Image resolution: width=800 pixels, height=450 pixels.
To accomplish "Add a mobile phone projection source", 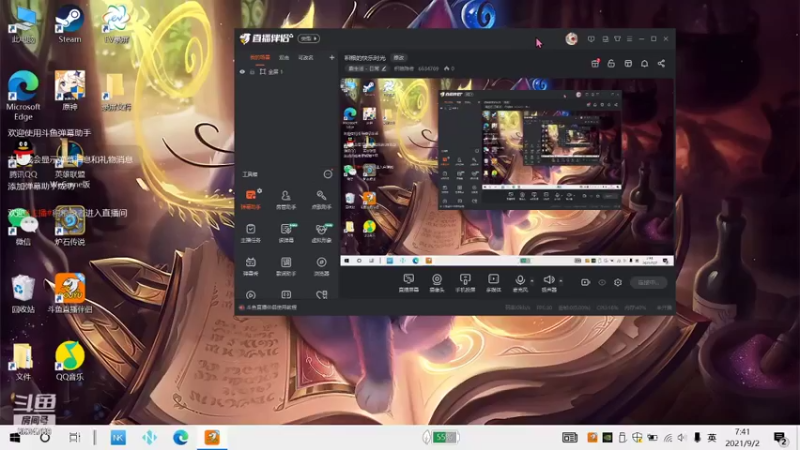I will 465,283.
